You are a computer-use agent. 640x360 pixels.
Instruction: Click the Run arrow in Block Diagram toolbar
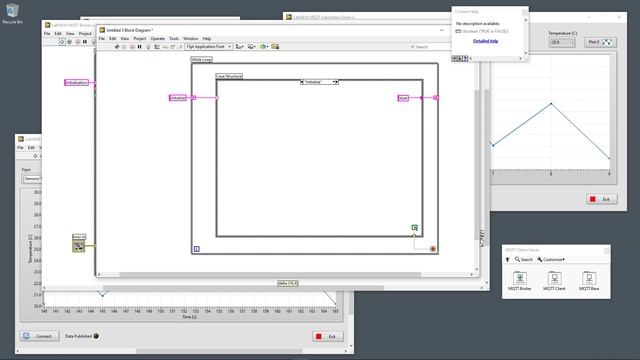tap(117, 47)
